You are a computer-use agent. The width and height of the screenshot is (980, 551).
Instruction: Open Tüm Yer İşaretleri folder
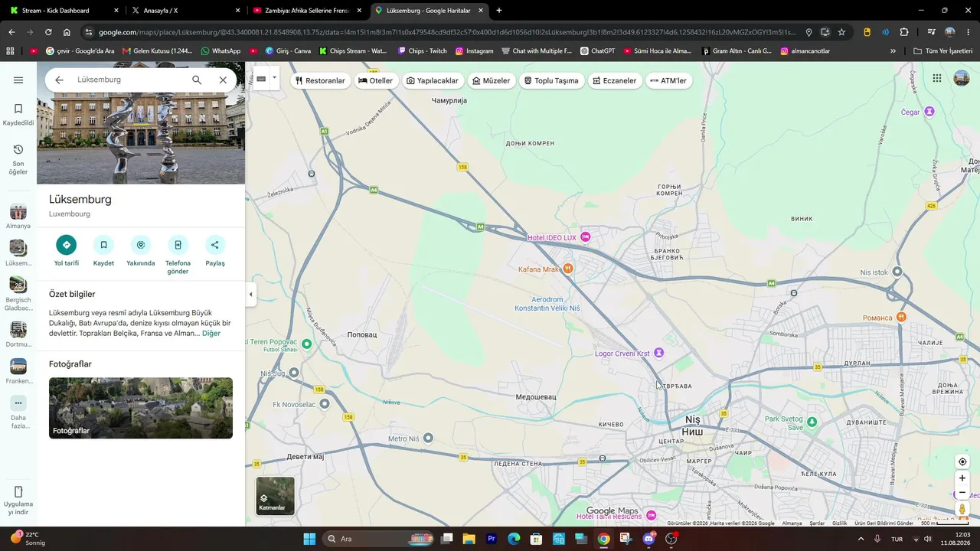[942, 51]
